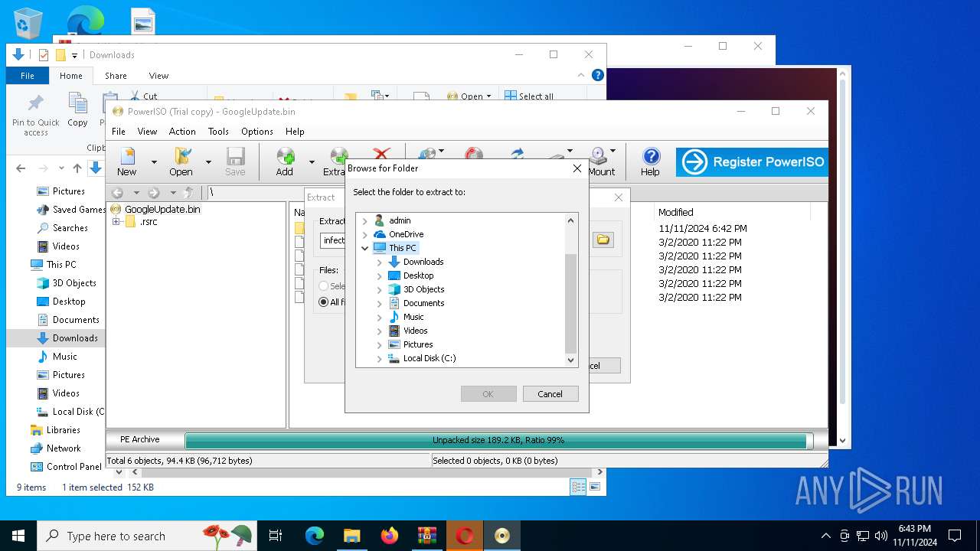The image size is (980, 551).
Task: Click the Modified column header
Action: coord(676,213)
